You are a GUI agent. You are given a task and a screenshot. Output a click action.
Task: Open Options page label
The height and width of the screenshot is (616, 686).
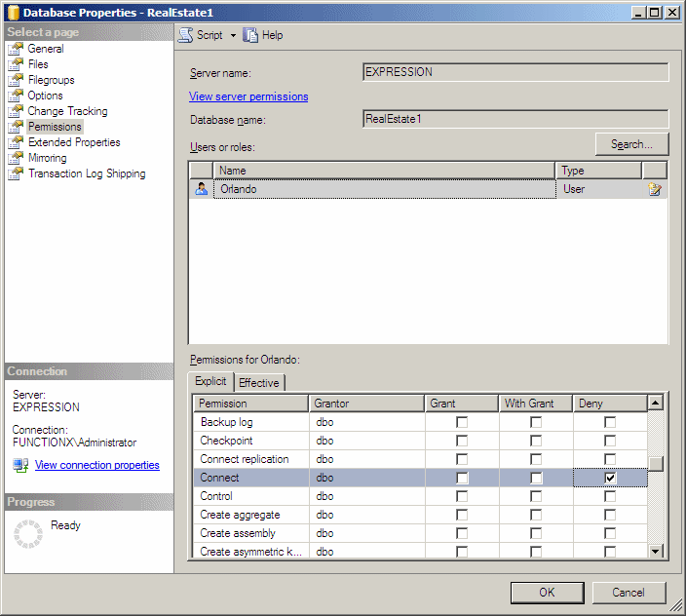point(45,96)
